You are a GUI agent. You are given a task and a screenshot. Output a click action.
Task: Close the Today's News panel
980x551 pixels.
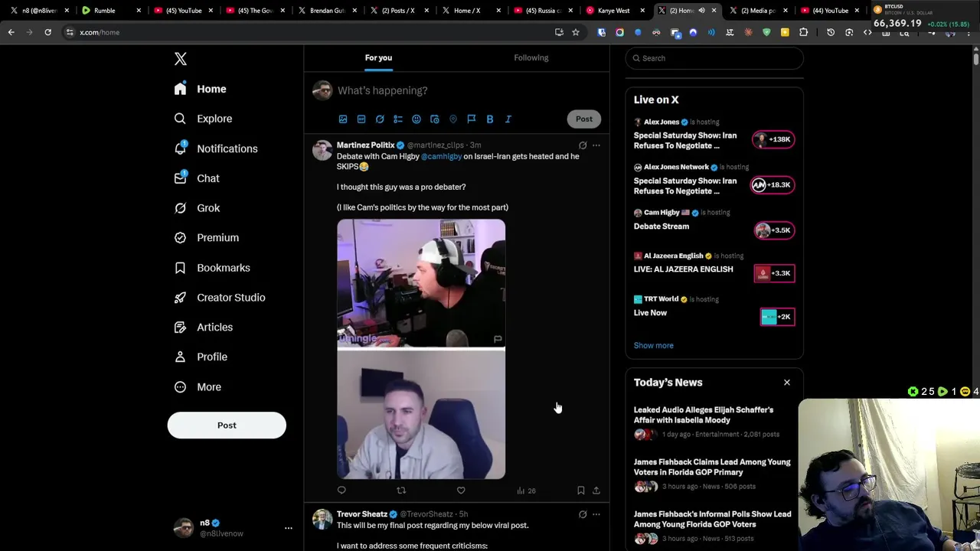pyautogui.click(x=786, y=383)
